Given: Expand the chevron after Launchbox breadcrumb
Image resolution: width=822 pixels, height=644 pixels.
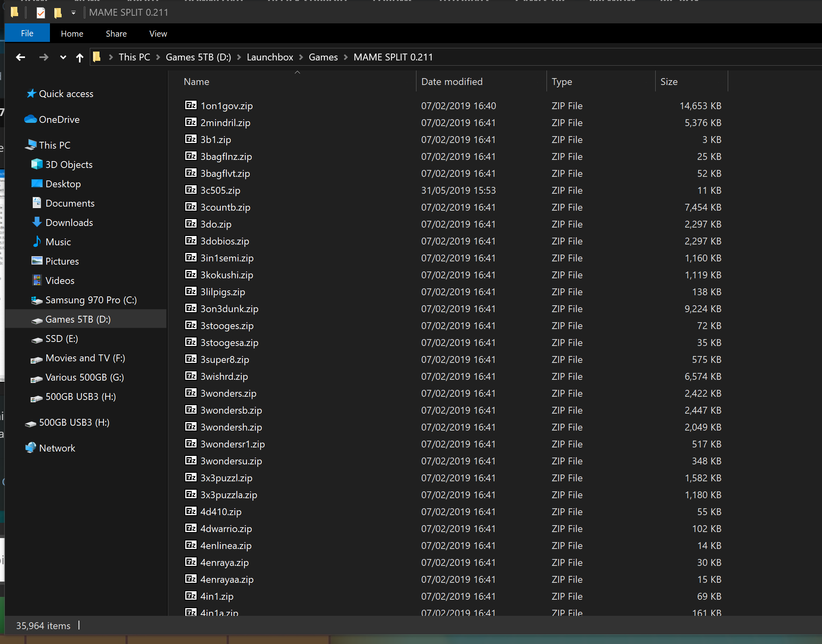Looking at the screenshot, I should pyautogui.click(x=301, y=57).
